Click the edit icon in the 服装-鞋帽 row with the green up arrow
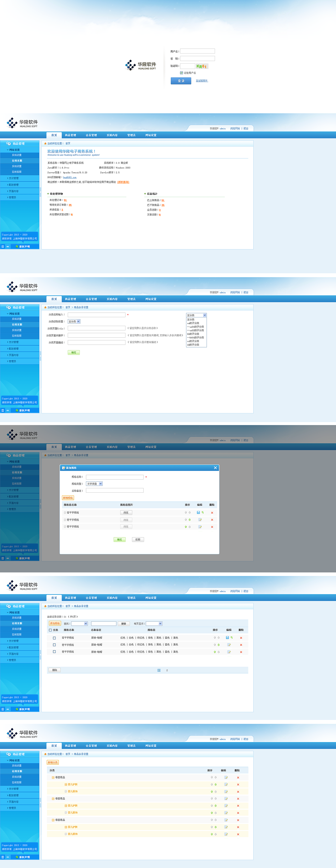Screen dimensions: 336x868 pyautogui.click(x=229, y=652)
